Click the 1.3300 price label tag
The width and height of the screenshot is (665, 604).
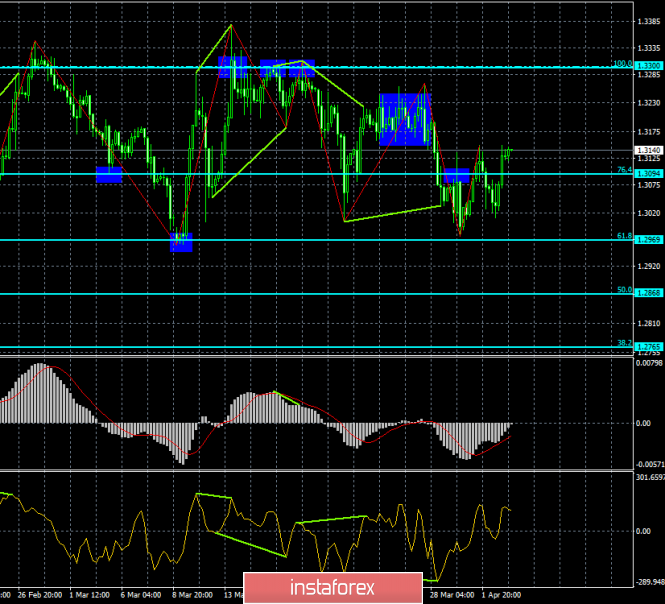(648, 66)
